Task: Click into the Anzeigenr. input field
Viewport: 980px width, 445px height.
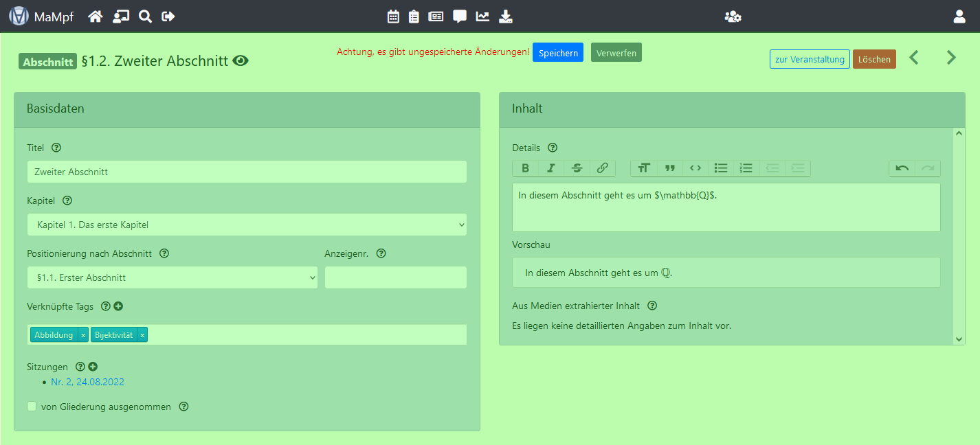Action: pos(396,277)
